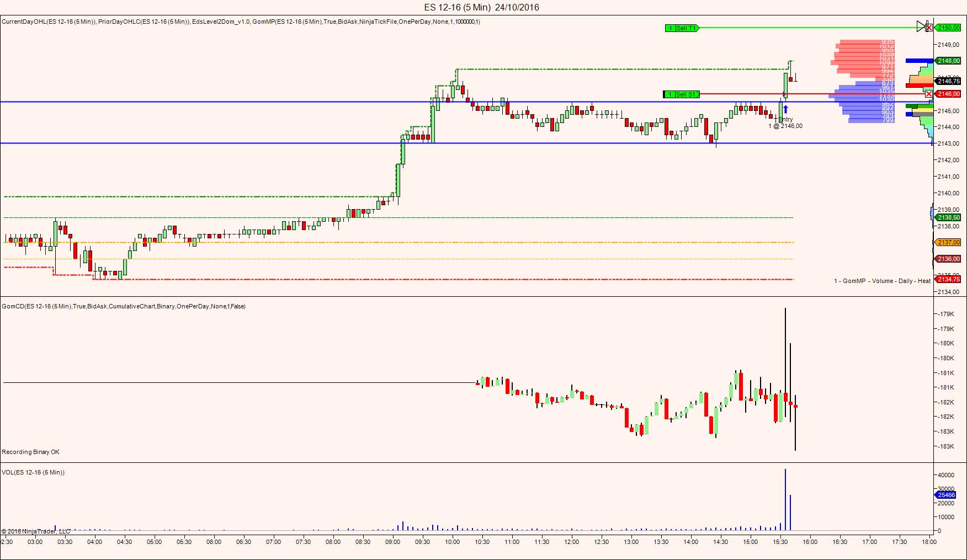The width and height of the screenshot is (967, 560).
Task: Click the NinjaTrader copyright text
Action: click(x=36, y=531)
